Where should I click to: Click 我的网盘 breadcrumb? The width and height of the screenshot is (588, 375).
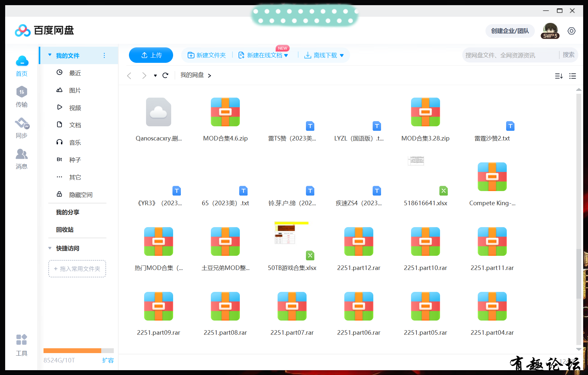(192, 75)
